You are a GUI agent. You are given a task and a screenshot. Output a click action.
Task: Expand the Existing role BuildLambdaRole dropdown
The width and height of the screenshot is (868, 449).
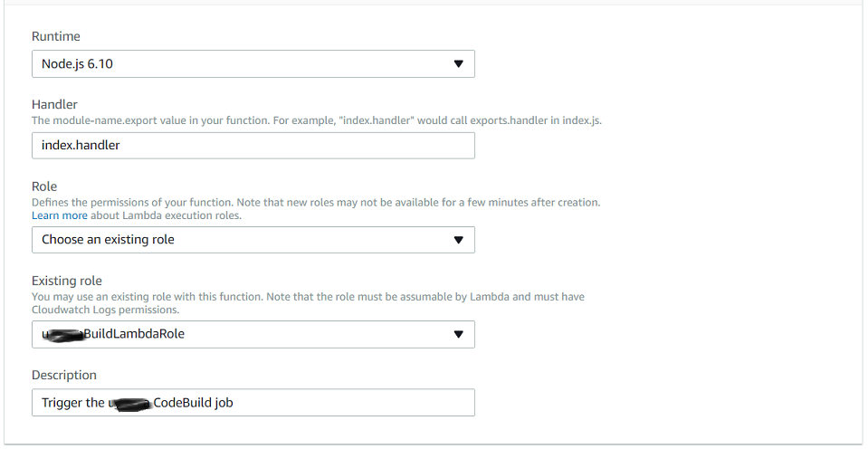[253, 334]
